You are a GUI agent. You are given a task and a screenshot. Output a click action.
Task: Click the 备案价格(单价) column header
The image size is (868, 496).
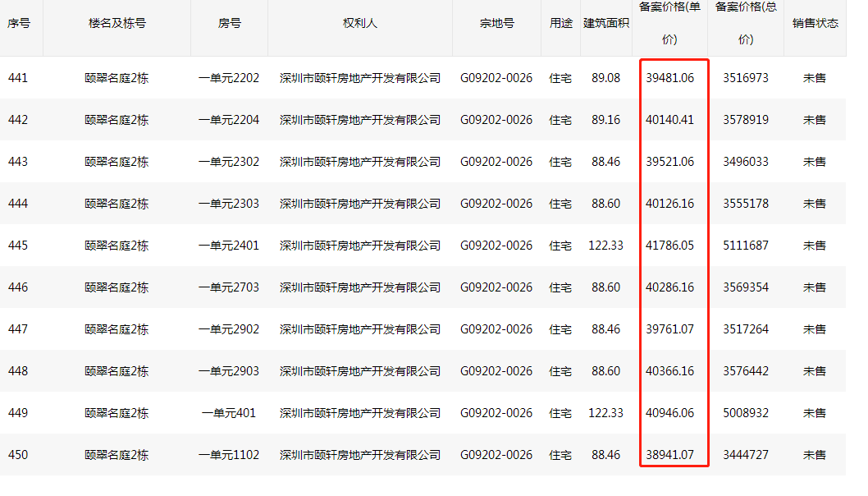click(x=669, y=23)
